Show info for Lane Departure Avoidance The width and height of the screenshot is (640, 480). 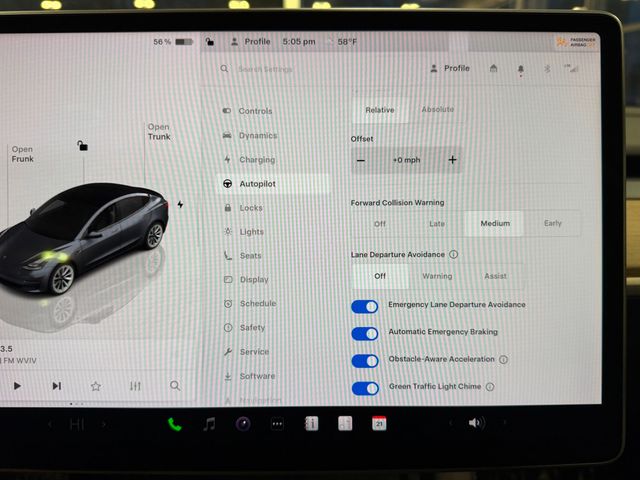tap(454, 255)
